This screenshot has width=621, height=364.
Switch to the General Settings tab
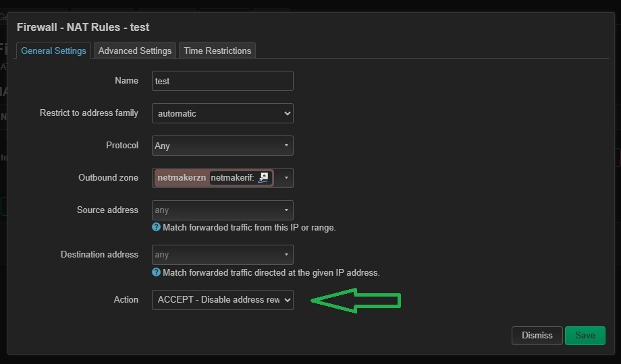tap(53, 51)
